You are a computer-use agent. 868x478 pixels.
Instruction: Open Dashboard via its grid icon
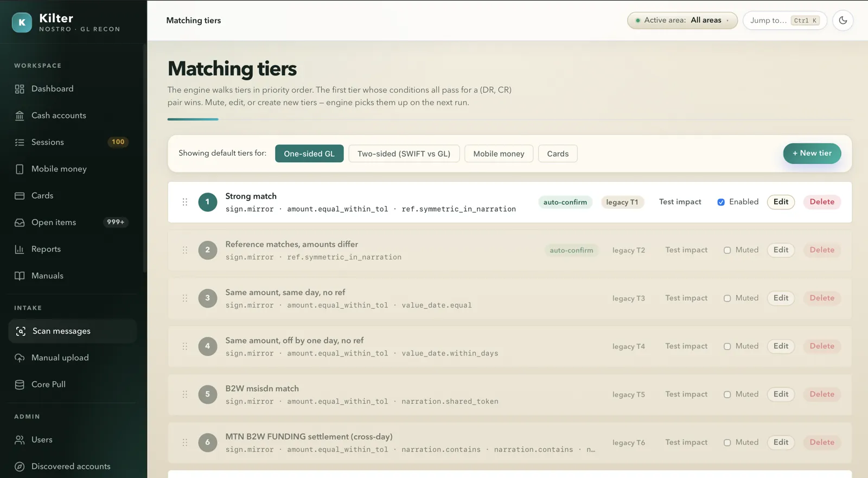coord(20,89)
